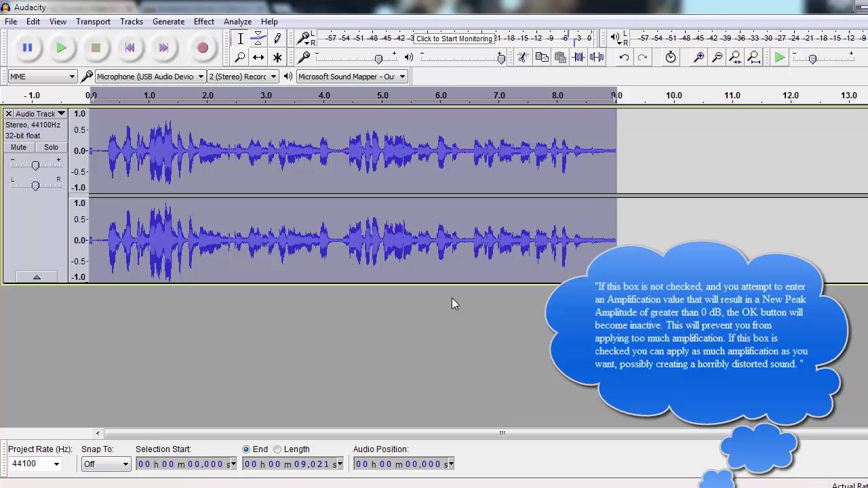Click Fit Selection zoom icon

tap(735, 58)
